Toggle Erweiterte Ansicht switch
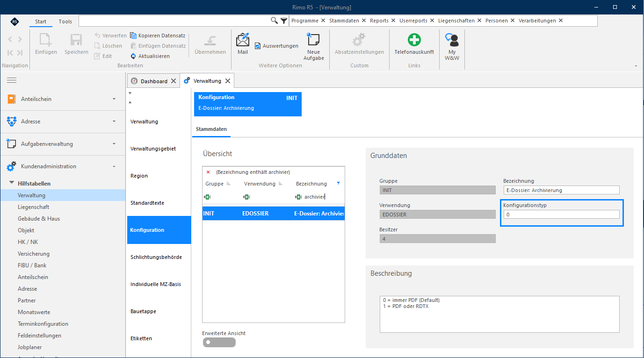 219,342
